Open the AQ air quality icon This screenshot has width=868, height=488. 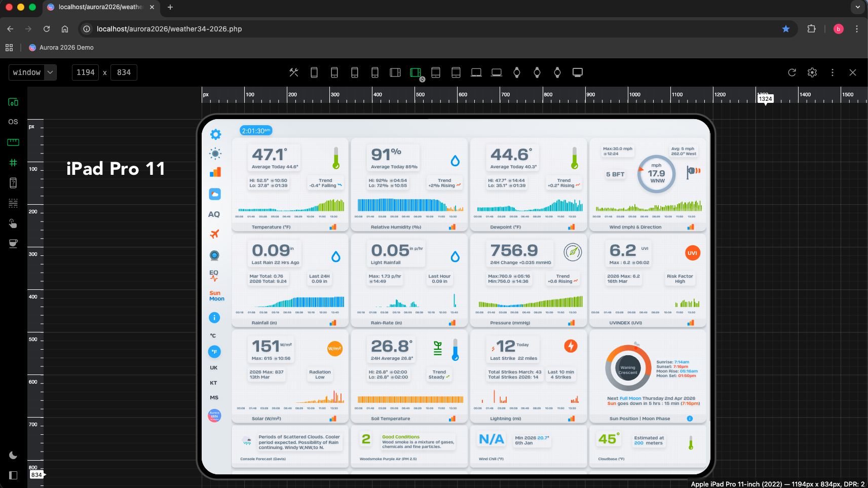coord(214,214)
